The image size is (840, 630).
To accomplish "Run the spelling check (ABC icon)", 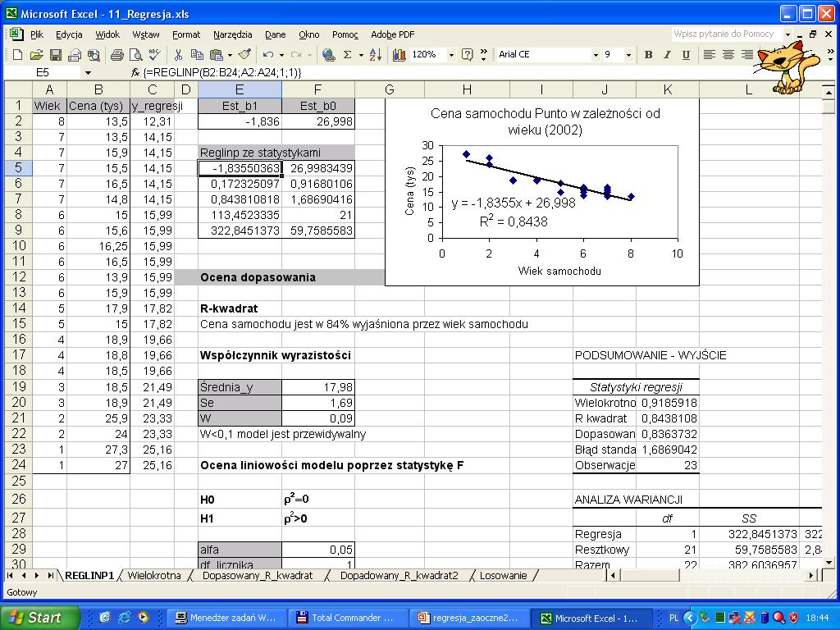I will click(x=155, y=55).
